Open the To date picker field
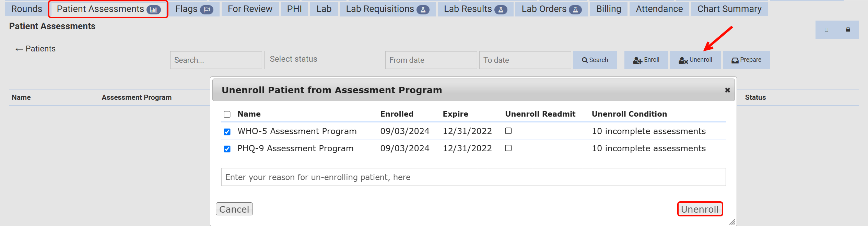This screenshot has width=868, height=226. [525, 60]
